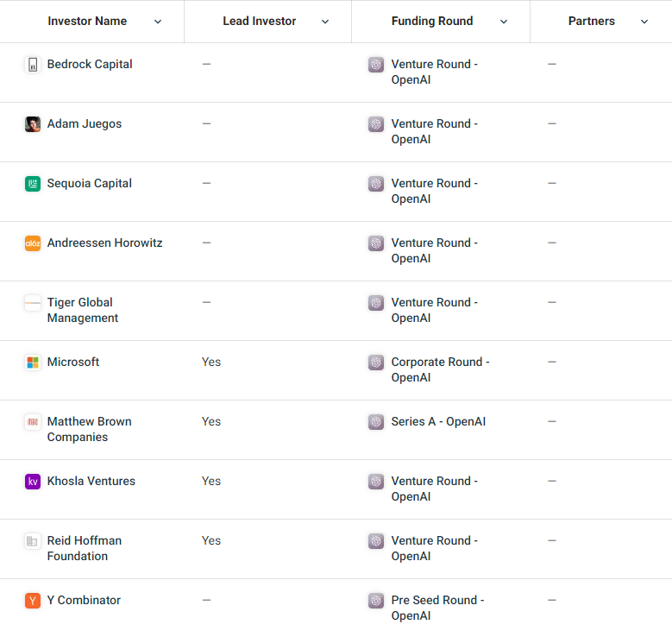Click the green Sequoia Capital logo
The height and width of the screenshot is (637, 672).
coord(33,184)
